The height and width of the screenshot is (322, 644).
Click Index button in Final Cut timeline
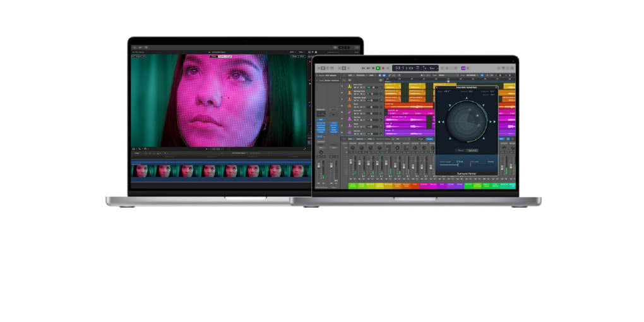click(x=137, y=153)
